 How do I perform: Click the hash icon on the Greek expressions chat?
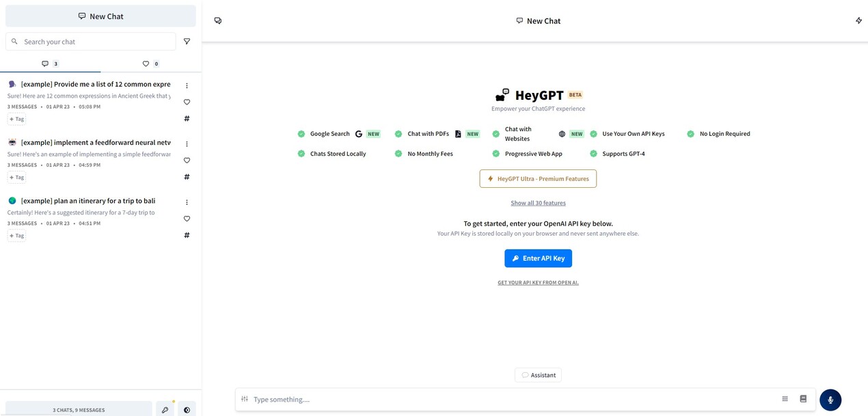(x=187, y=118)
